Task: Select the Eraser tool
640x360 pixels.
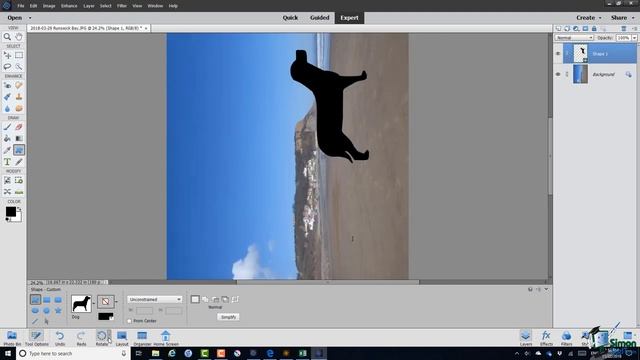Action: 19,127
